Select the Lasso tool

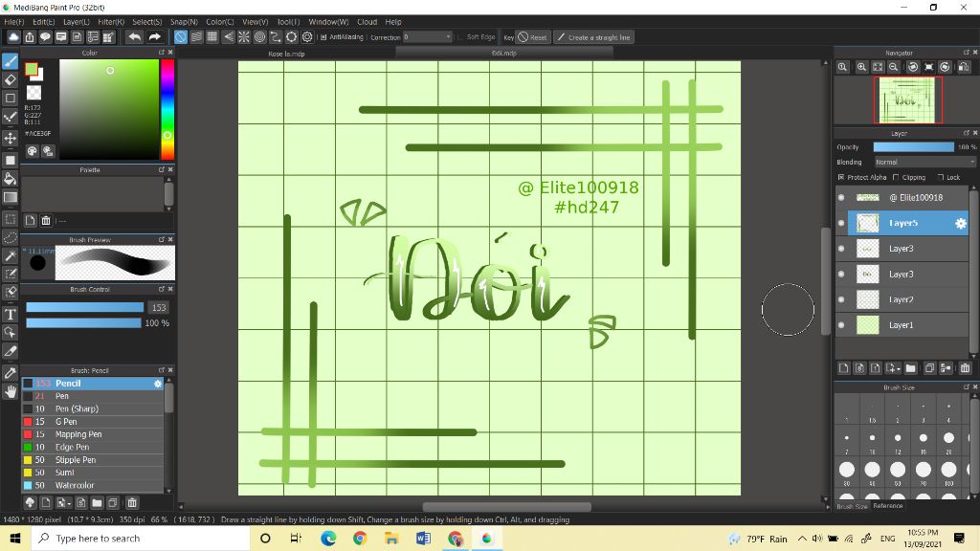10,238
